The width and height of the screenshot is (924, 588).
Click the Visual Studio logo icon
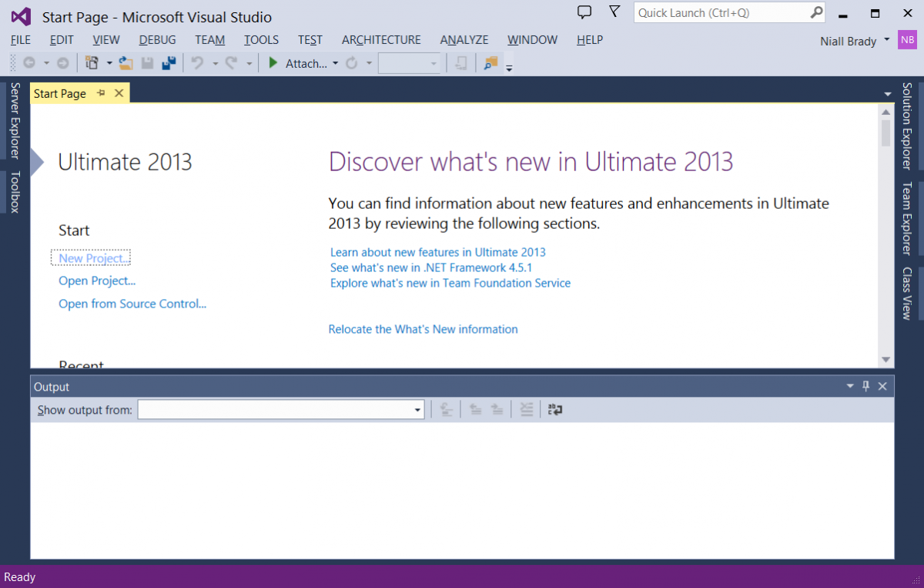21,16
